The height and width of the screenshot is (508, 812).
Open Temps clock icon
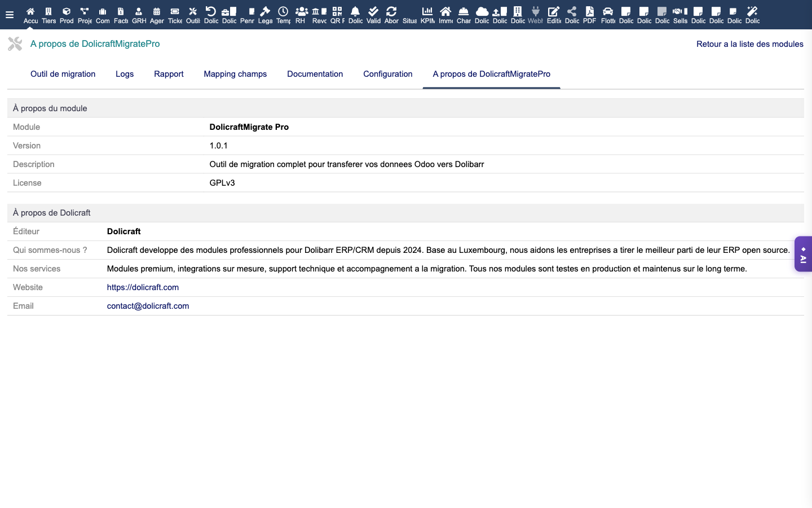[x=283, y=11]
